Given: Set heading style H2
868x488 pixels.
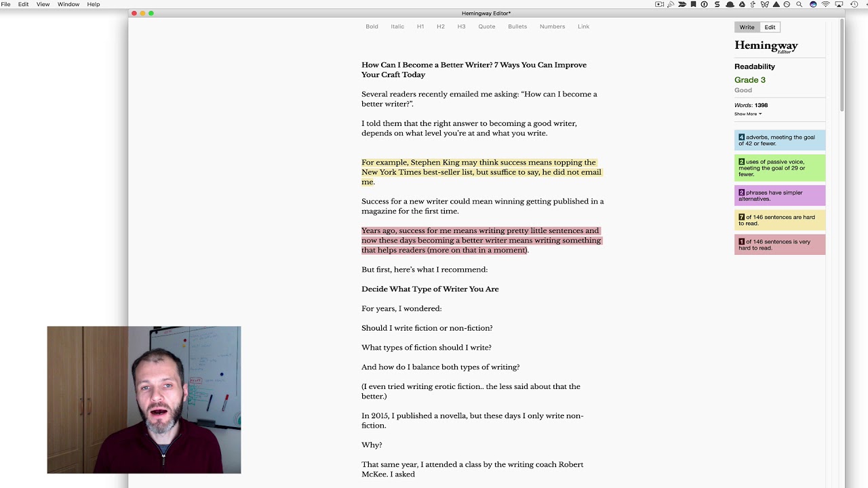Looking at the screenshot, I should tap(441, 26).
